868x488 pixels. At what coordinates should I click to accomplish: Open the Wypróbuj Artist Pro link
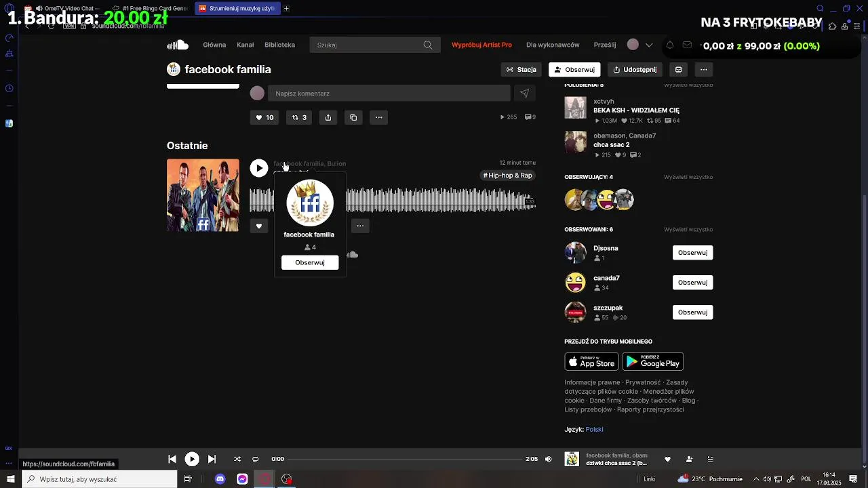481,45
